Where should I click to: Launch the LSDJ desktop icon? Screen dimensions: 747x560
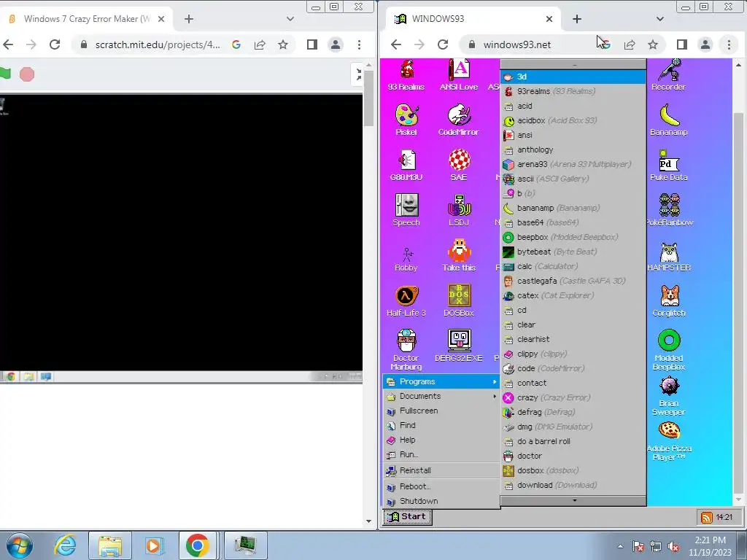tap(458, 210)
